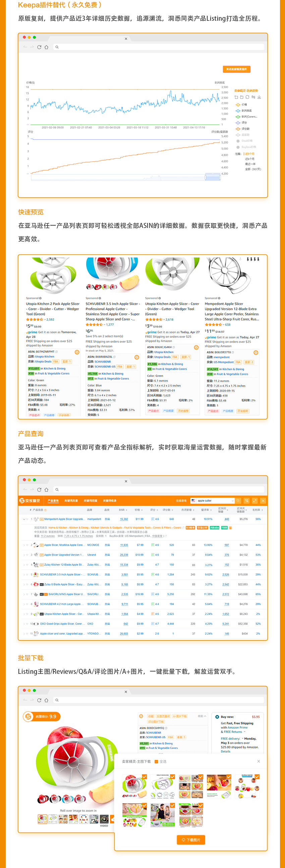Screen dimensions: 285x868
Task: Switch to the 关键词反查 tab
Action: [71, 501]
